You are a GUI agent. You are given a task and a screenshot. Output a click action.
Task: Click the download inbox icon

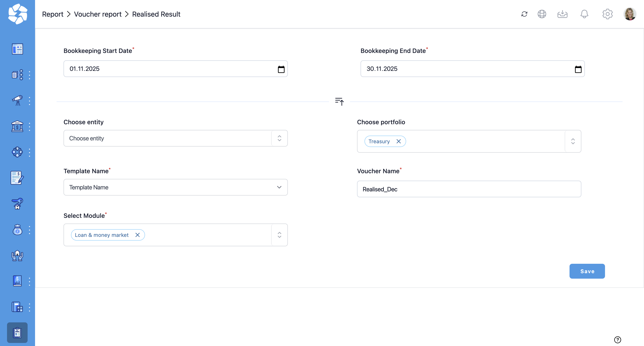562,14
